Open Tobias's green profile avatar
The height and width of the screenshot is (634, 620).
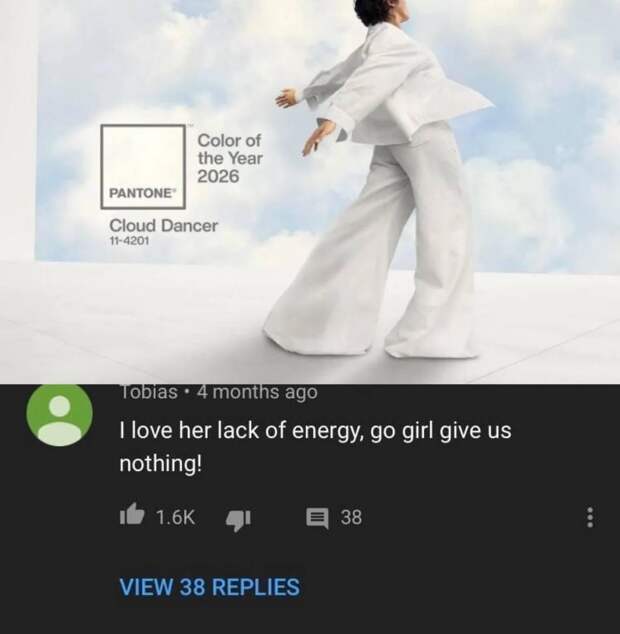click(59, 413)
